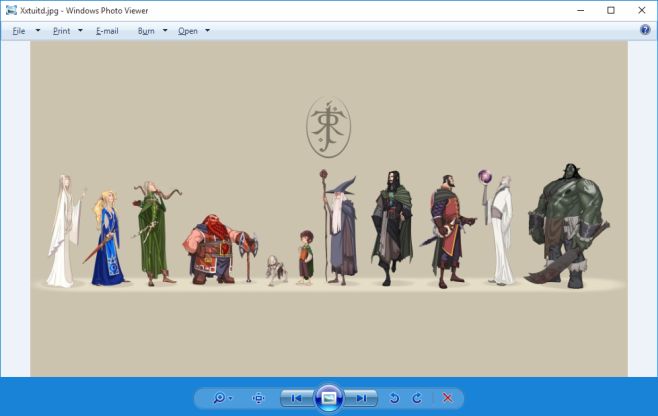Open the Open menu
658x416 pixels.
188,31
